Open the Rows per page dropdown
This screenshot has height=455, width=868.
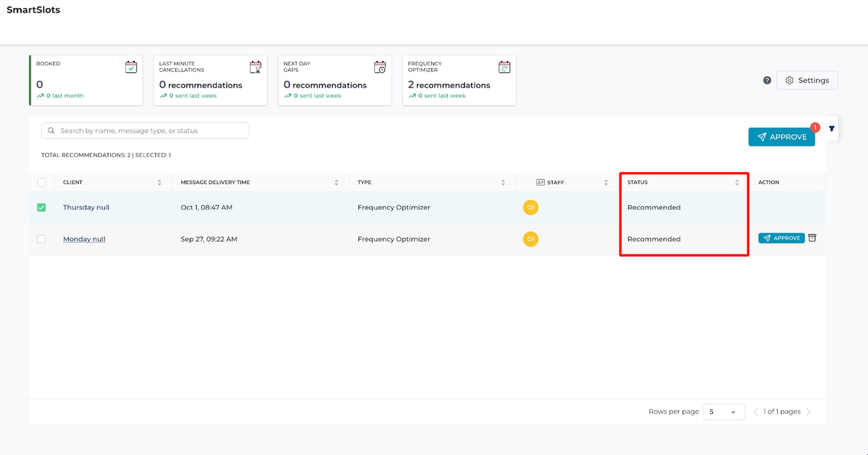click(x=723, y=412)
